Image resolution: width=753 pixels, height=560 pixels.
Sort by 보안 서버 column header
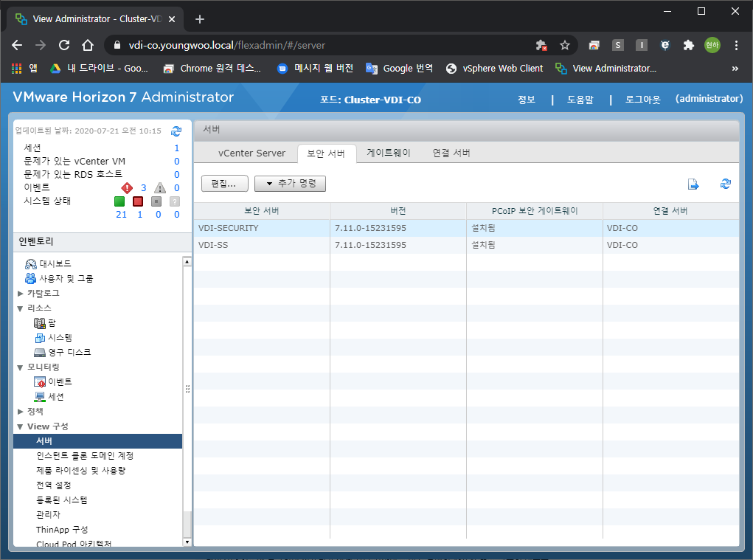tap(262, 211)
